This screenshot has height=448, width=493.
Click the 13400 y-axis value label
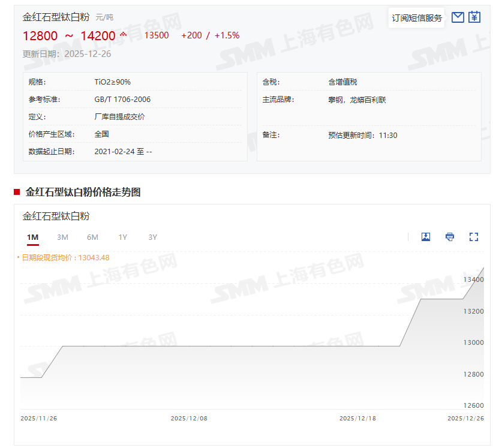tap(473, 280)
